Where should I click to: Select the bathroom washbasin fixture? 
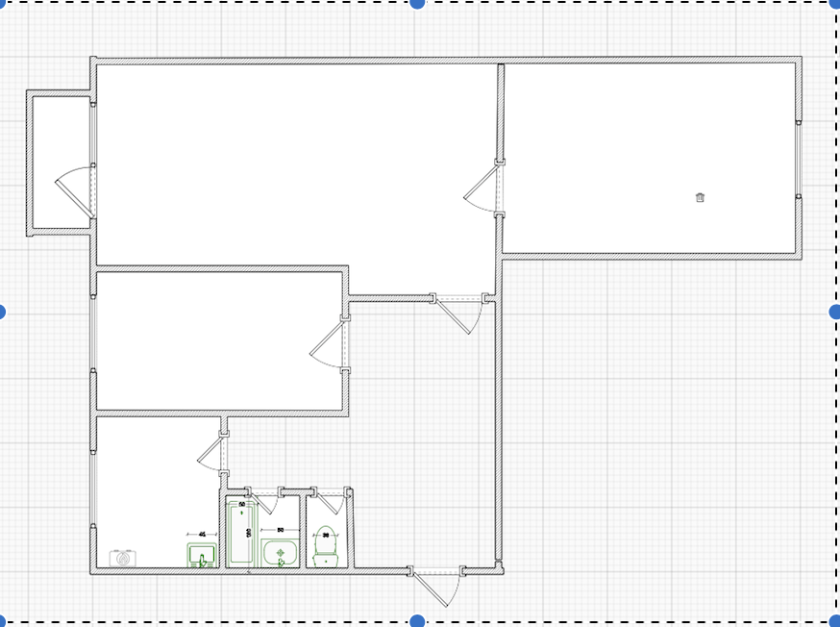pos(280,553)
